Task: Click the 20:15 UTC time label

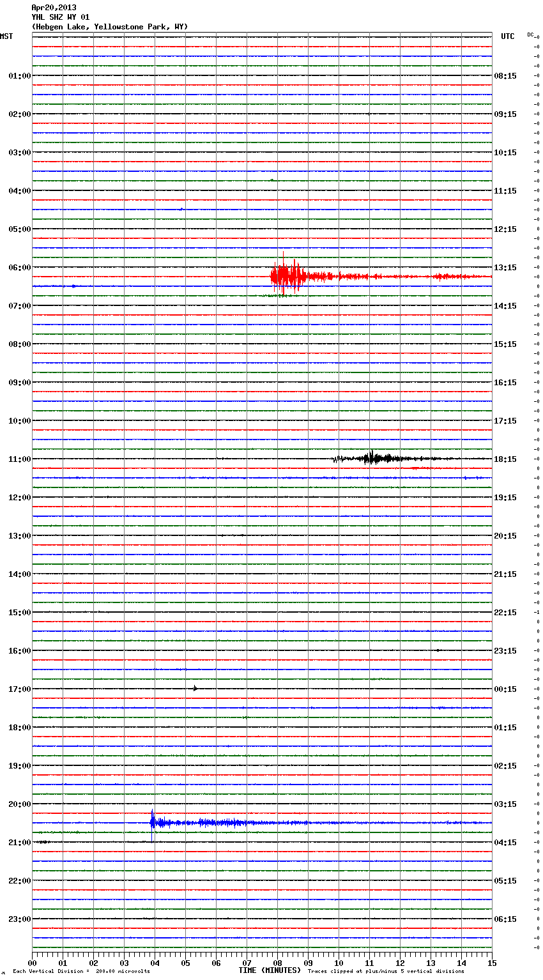Action: (x=505, y=536)
